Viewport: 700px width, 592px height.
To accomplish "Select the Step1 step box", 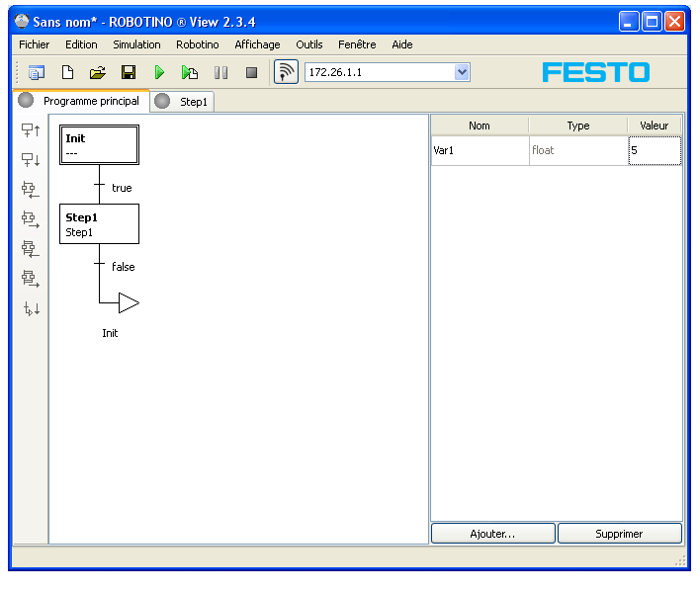I will pyautogui.click(x=99, y=224).
